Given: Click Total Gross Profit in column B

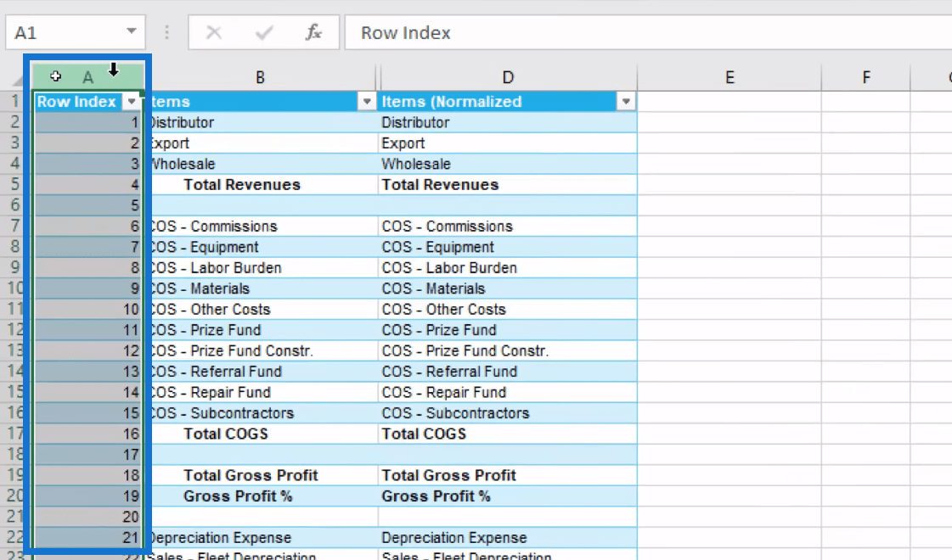Looking at the screenshot, I should (261, 475).
